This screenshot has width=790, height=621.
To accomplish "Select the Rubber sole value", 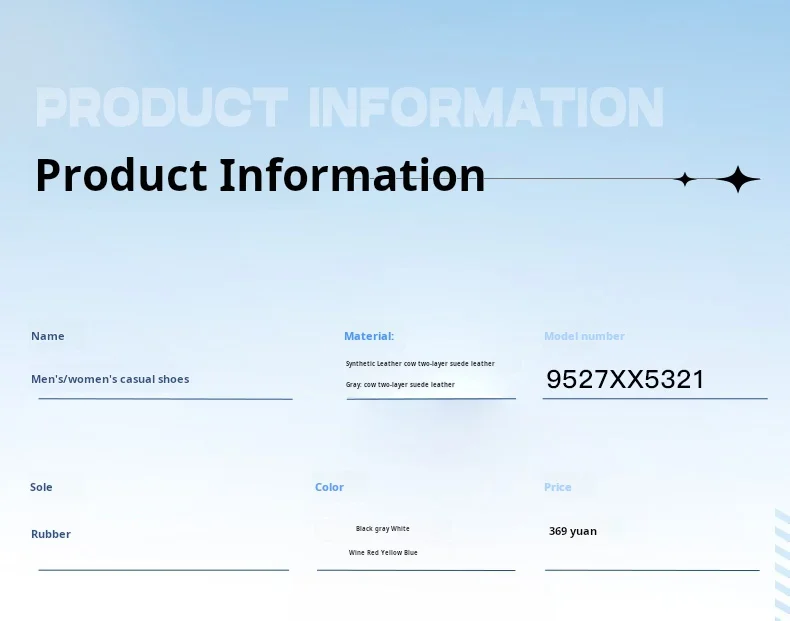I will pyautogui.click(x=50, y=534).
